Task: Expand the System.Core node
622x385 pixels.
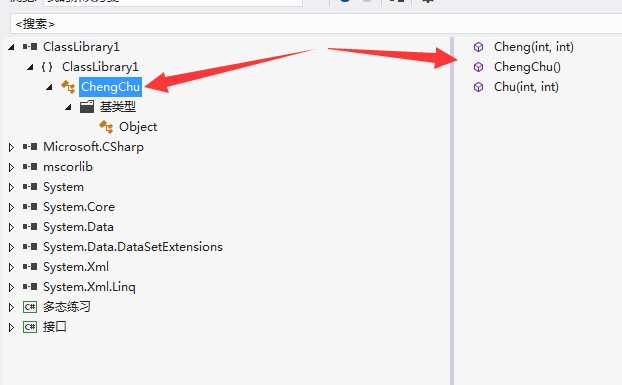Action: [x=11, y=207]
